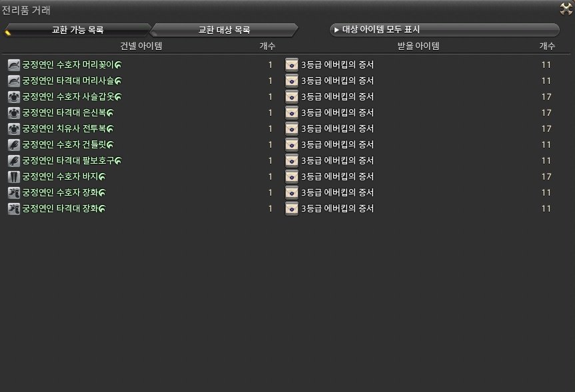Select the 궁정연인 치유사 전투복 body icon

click(x=14, y=128)
